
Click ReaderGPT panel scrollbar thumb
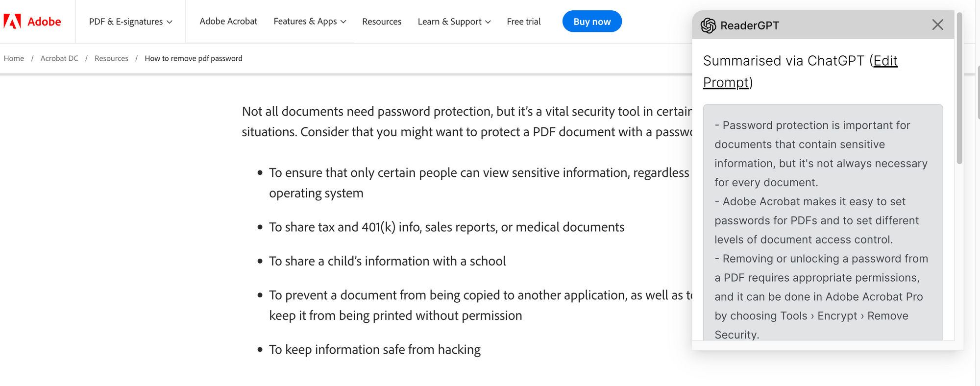959,88
